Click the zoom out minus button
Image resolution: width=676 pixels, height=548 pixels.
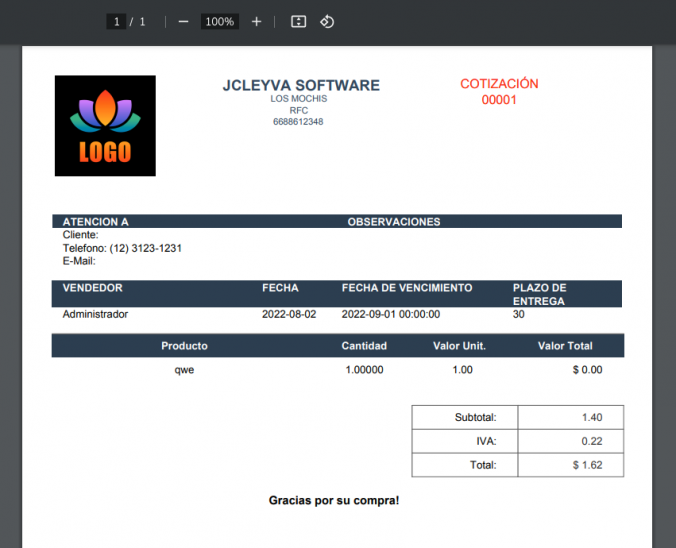click(x=183, y=21)
